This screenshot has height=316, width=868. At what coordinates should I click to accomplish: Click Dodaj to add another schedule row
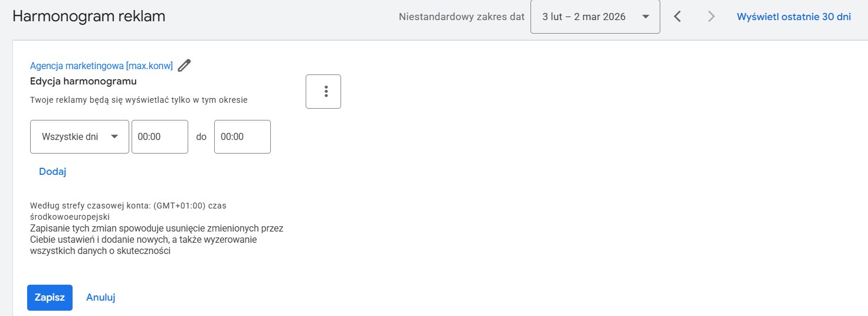53,172
